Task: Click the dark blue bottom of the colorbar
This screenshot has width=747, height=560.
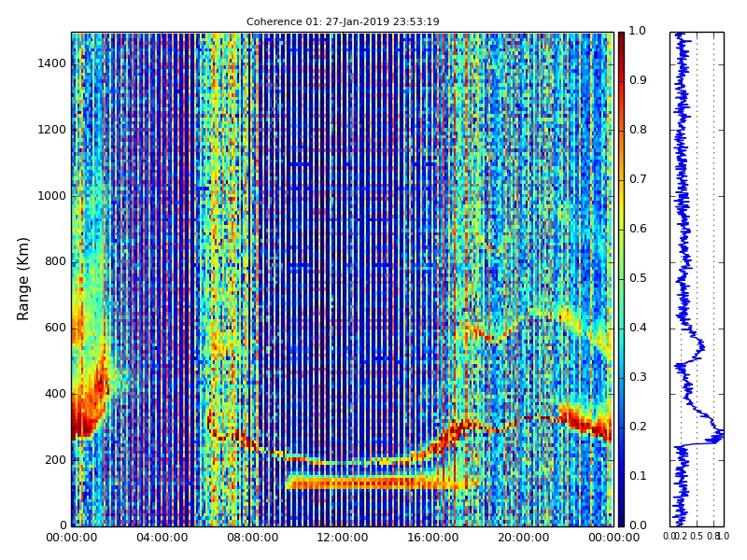Action: point(621,519)
